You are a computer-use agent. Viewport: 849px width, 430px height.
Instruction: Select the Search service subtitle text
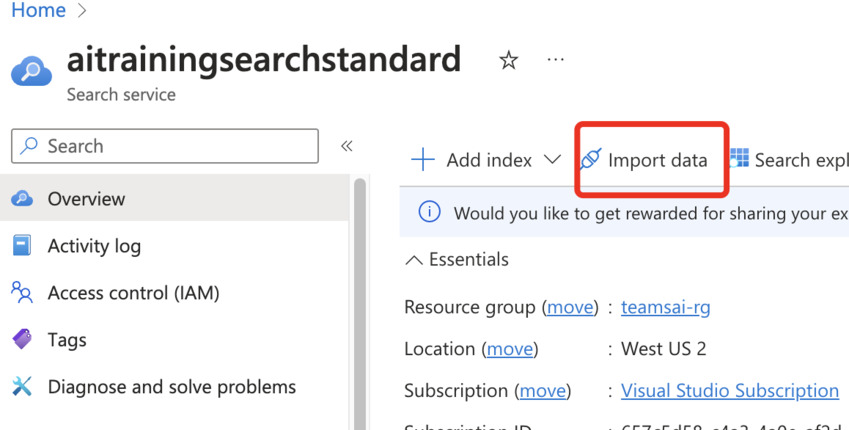click(x=121, y=95)
